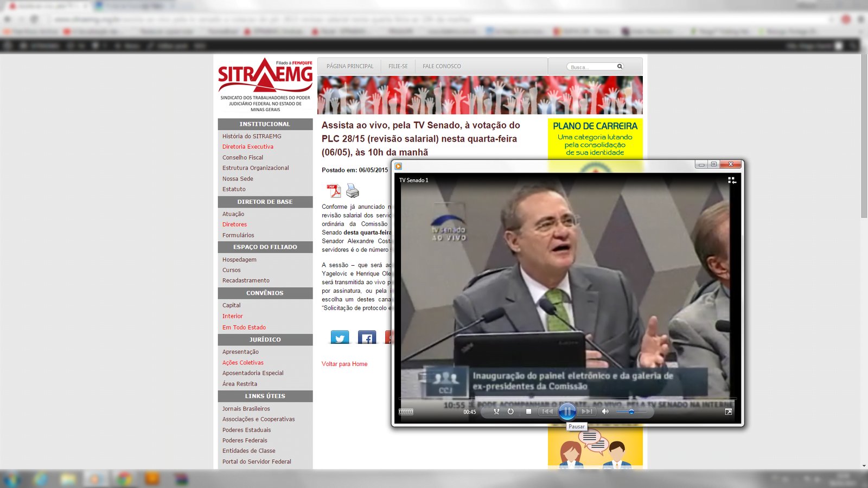Viewport: 868px width, 488px height.
Task: Open the Cursos link
Action: 231,270
